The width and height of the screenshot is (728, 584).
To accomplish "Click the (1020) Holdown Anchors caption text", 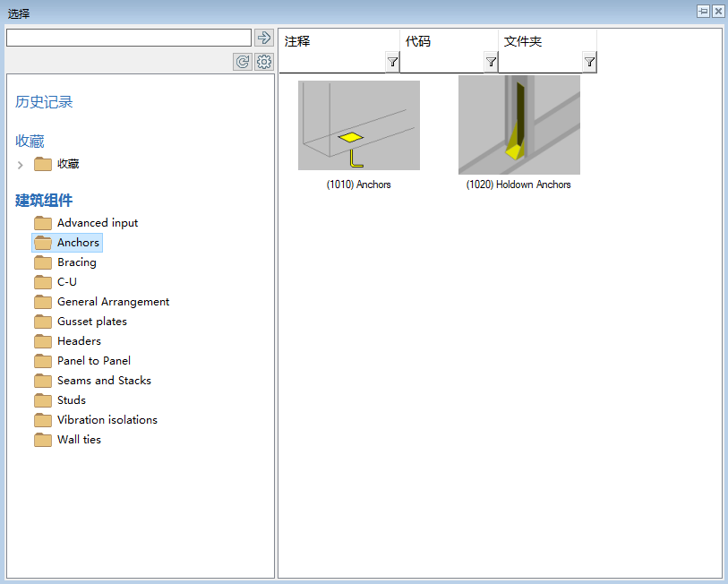I will [518, 185].
